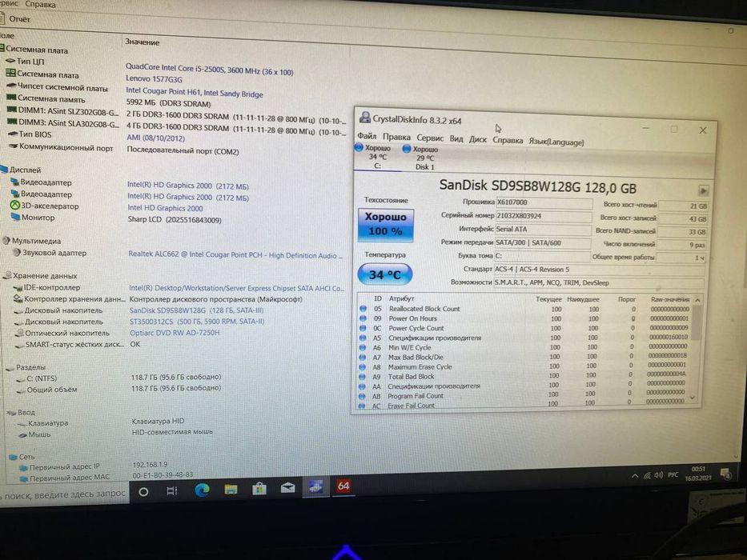This screenshot has width=747, height=560.
Task: Open the Справка menu in CrystalDiskInfo
Action: [x=508, y=141]
